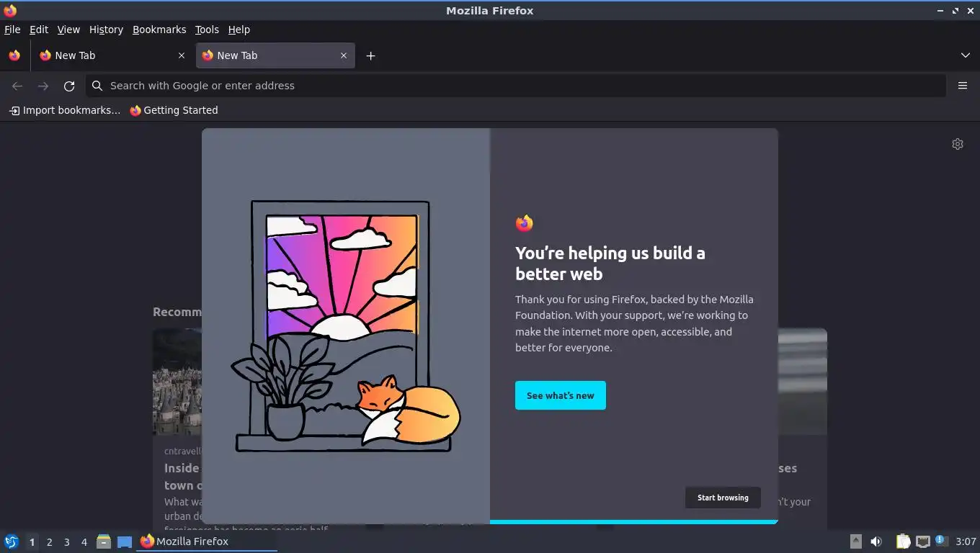Click the 3:07 taskbar clock
Screen dimensions: 980x553
click(x=966, y=541)
